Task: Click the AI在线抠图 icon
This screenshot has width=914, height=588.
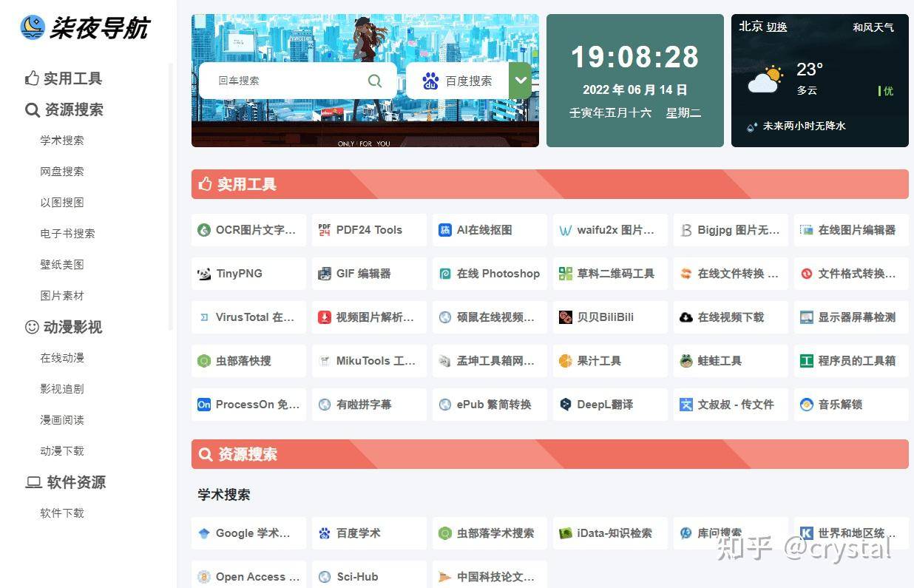Action: (x=445, y=230)
